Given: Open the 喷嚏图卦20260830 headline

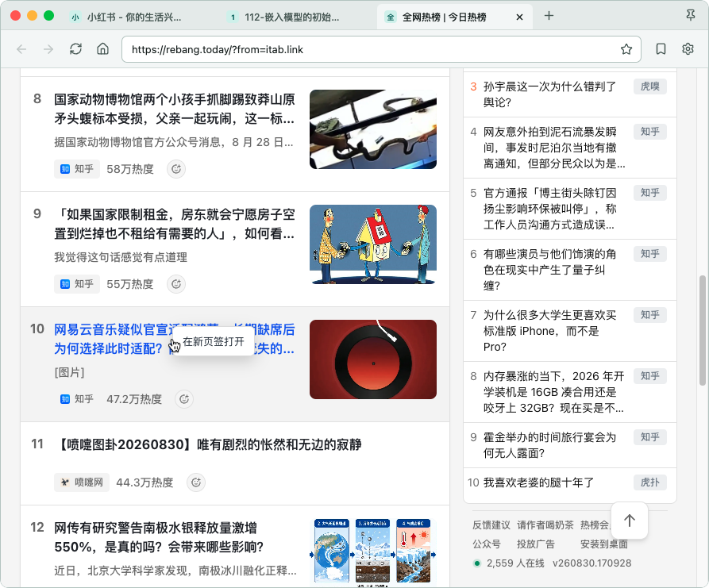Looking at the screenshot, I should [x=208, y=444].
